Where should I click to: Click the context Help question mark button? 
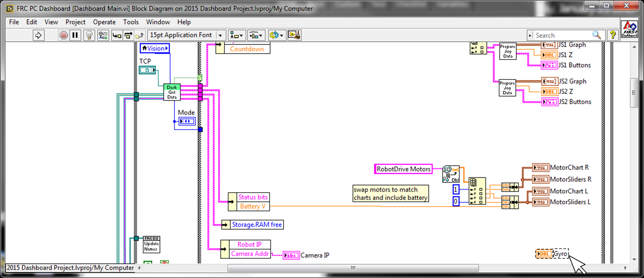pyautogui.click(x=612, y=35)
